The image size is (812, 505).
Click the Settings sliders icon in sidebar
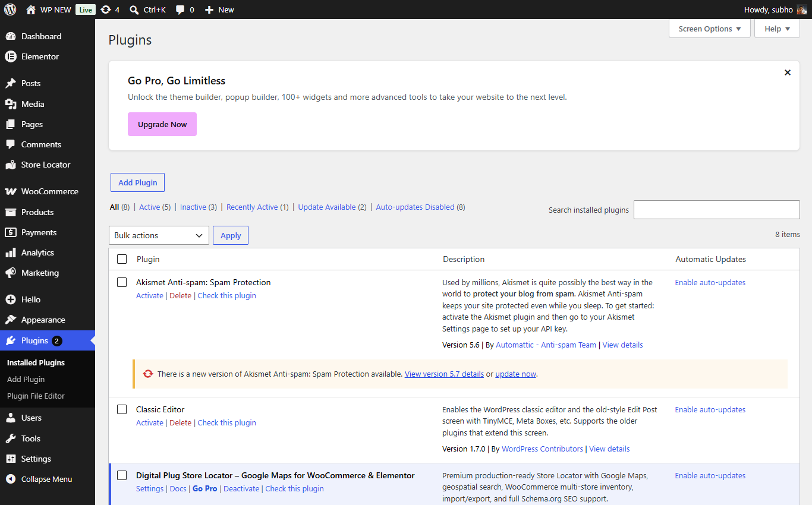pyautogui.click(x=10, y=459)
